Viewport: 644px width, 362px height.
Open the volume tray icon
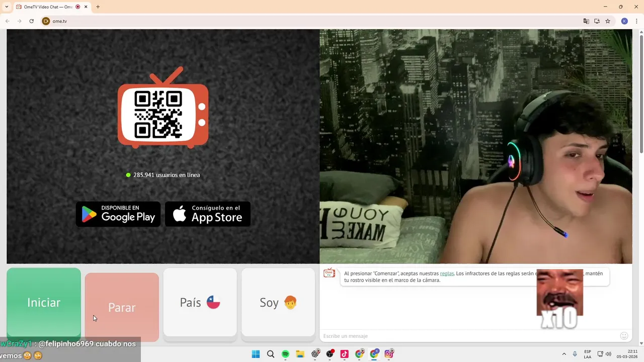click(608, 354)
